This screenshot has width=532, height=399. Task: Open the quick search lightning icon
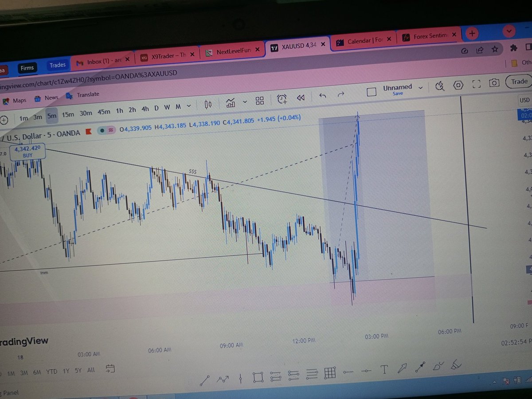[x=440, y=86]
